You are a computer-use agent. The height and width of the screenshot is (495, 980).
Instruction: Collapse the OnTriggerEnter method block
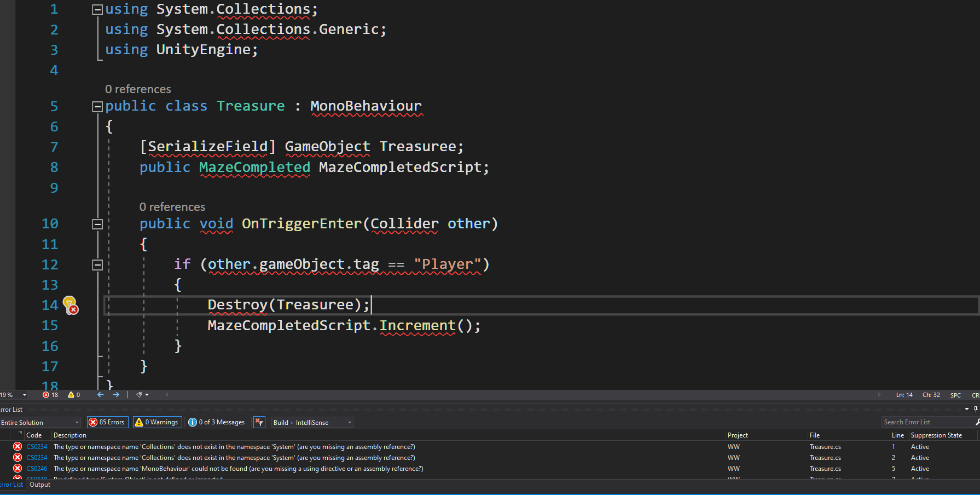coord(97,224)
